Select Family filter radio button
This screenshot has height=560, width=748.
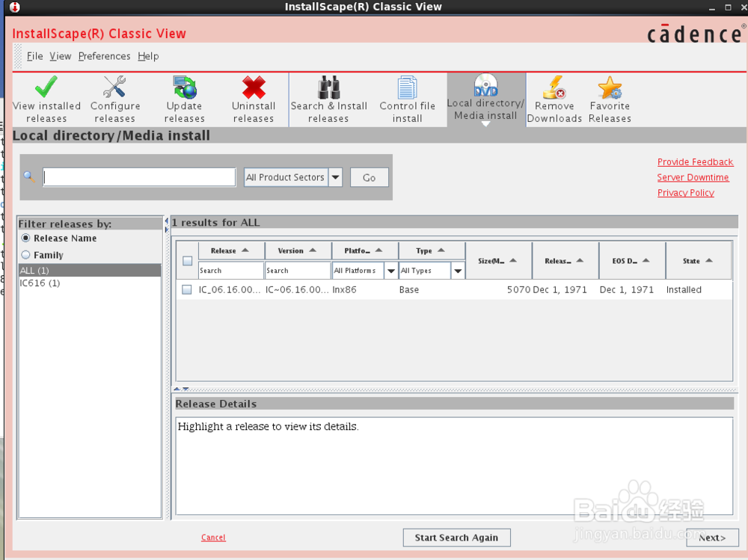click(x=25, y=255)
